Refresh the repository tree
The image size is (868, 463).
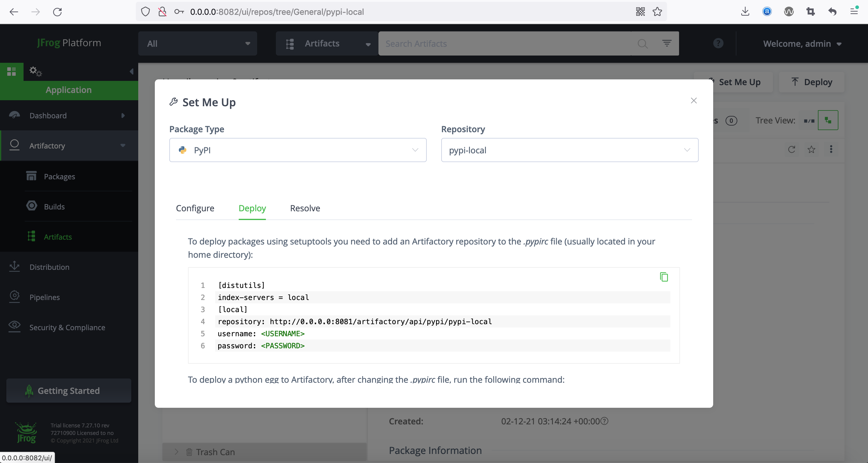[x=792, y=149]
